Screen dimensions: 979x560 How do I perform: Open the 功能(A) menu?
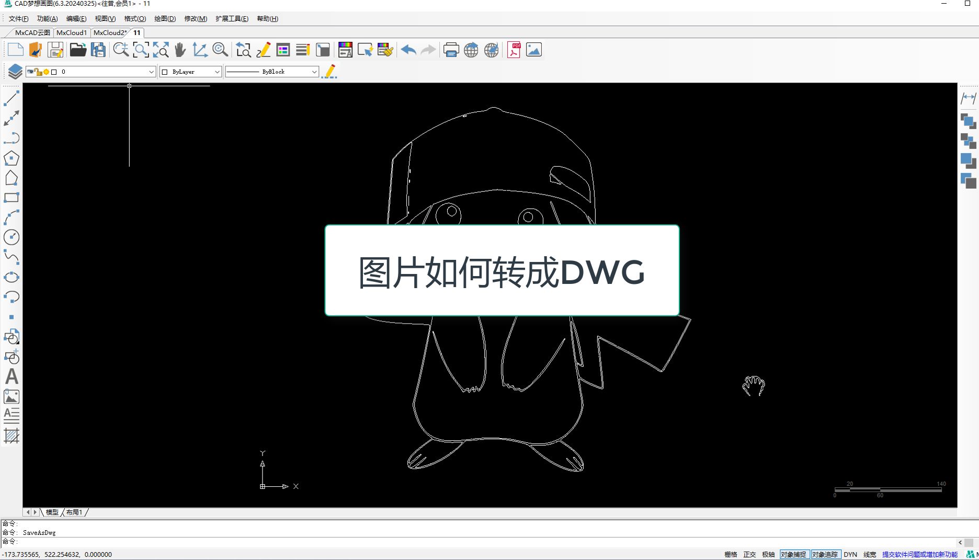click(x=47, y=18)
